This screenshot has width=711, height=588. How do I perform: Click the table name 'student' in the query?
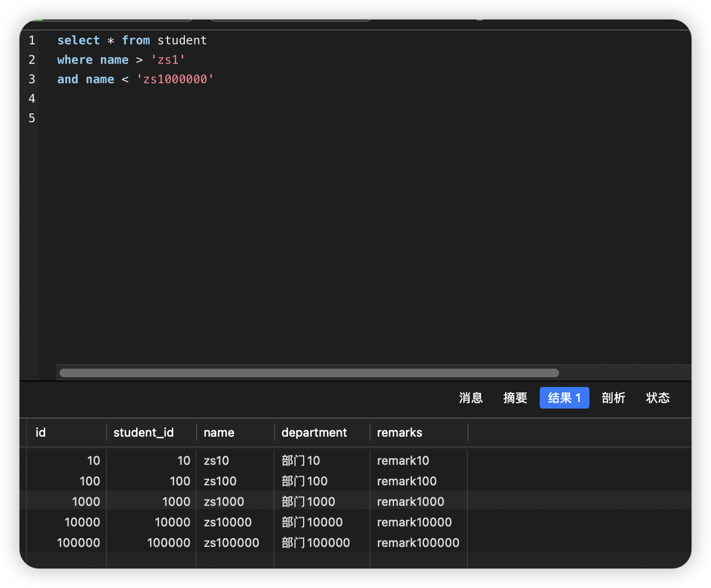(182, 41)
